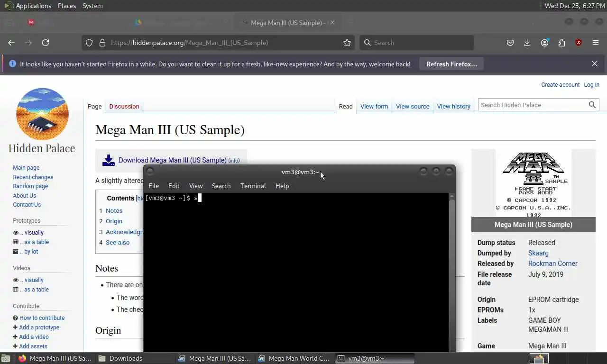The height and width of the screenshot is (364, 607).
Task: Open terminal Help menu
Action: (x=282, y=186)
